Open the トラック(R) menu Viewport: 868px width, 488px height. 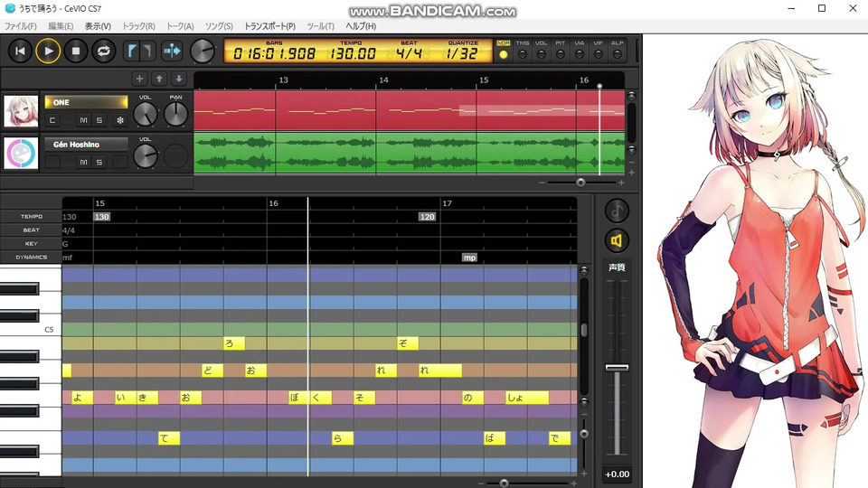tap(138, 26)
